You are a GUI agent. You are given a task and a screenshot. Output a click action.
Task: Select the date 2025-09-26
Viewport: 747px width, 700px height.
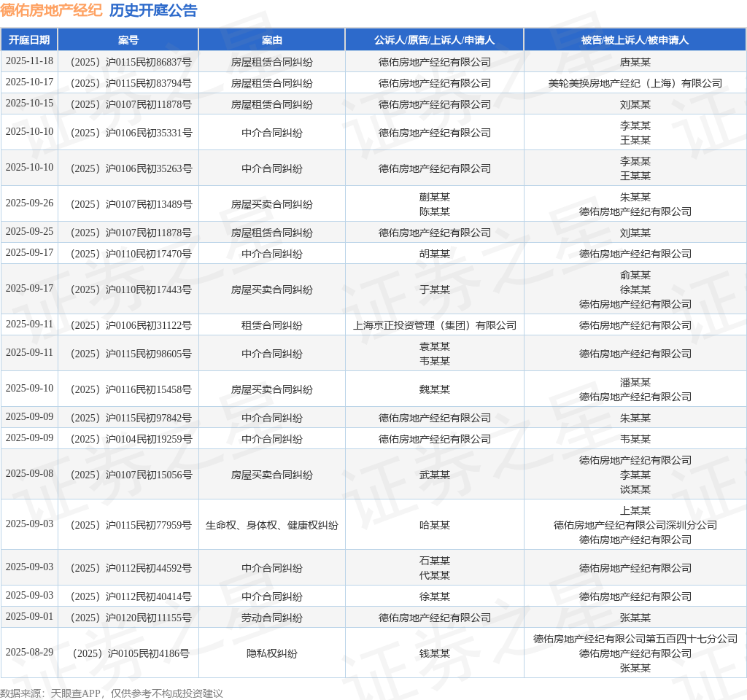click(29, 203)
